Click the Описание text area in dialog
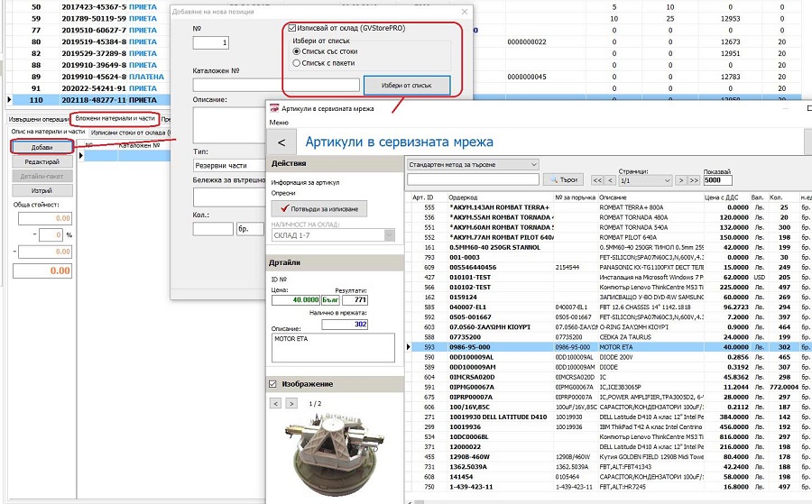Screen dimensions: 812x504 (x=229, y=124)
